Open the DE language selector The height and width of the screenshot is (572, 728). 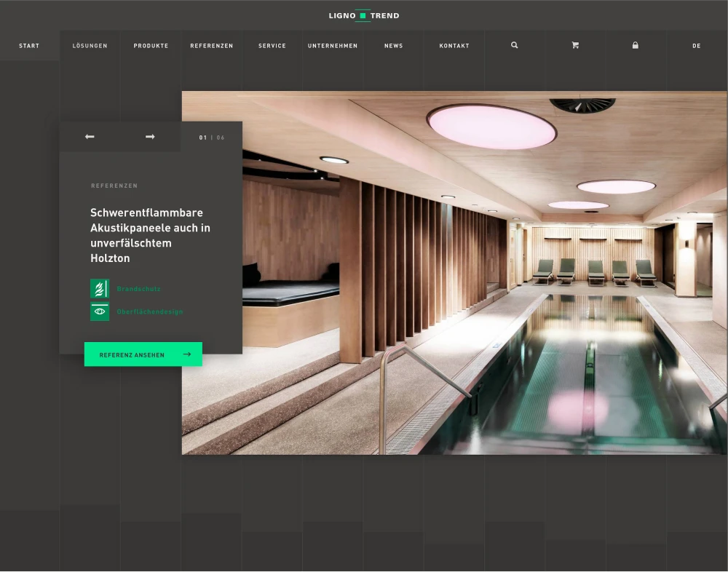click(x=697, y=46)
